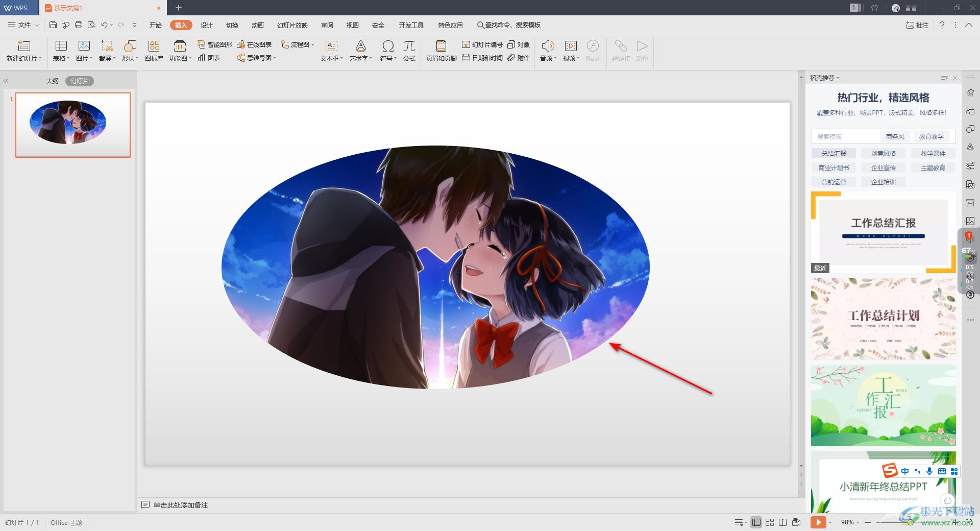This screenshot has width=980, height=531.
Task: Click the Print Preview icon
Action: click(x=91, y=25)
